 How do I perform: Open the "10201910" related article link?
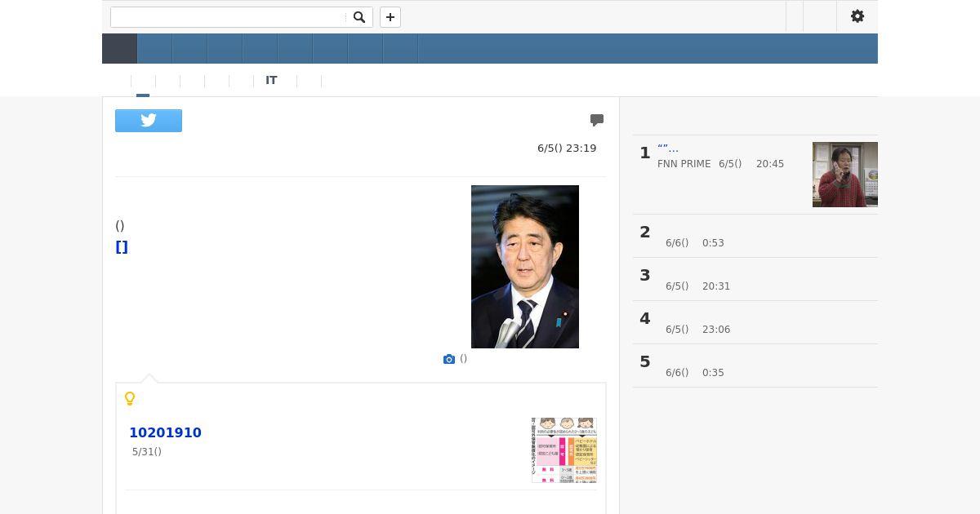[165, 432]
